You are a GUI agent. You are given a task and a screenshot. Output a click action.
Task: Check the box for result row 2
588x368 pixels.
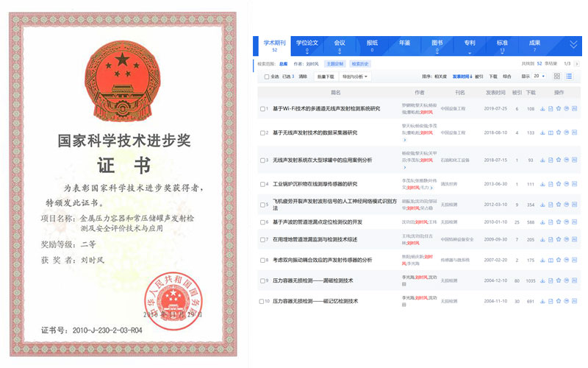[262, 133]
